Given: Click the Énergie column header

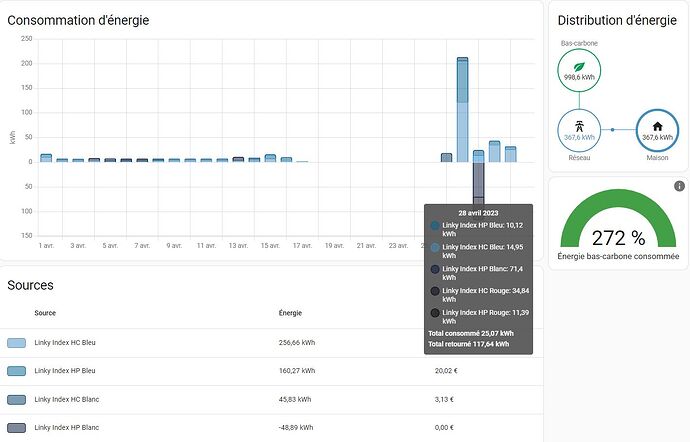Looking at the screenshot, I should [290, 313].
